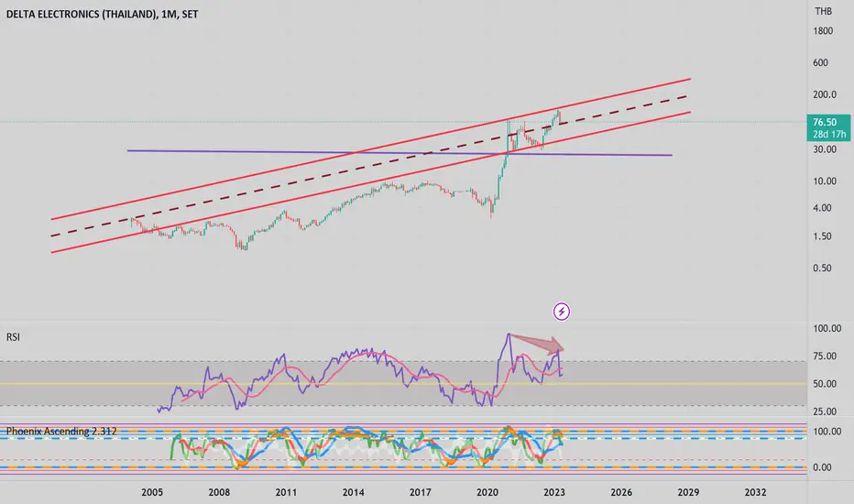Click the 2020 time axis label

point(487,493)
